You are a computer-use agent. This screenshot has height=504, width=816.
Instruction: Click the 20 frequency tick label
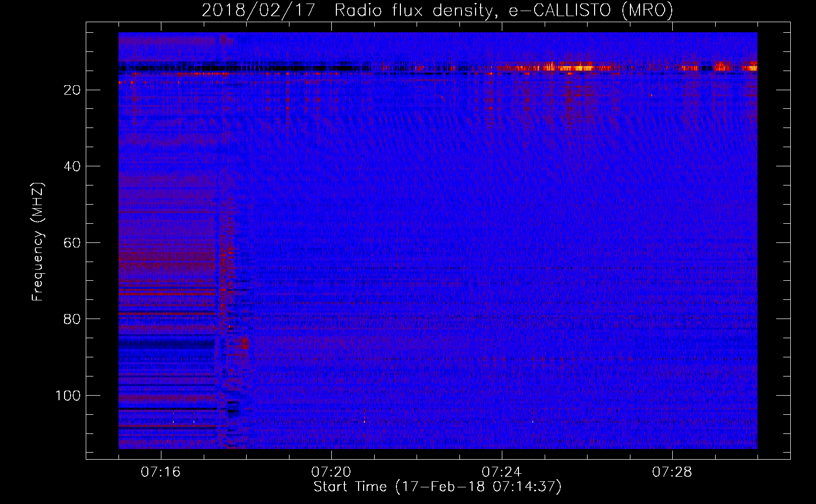click(x=73, y=90)
